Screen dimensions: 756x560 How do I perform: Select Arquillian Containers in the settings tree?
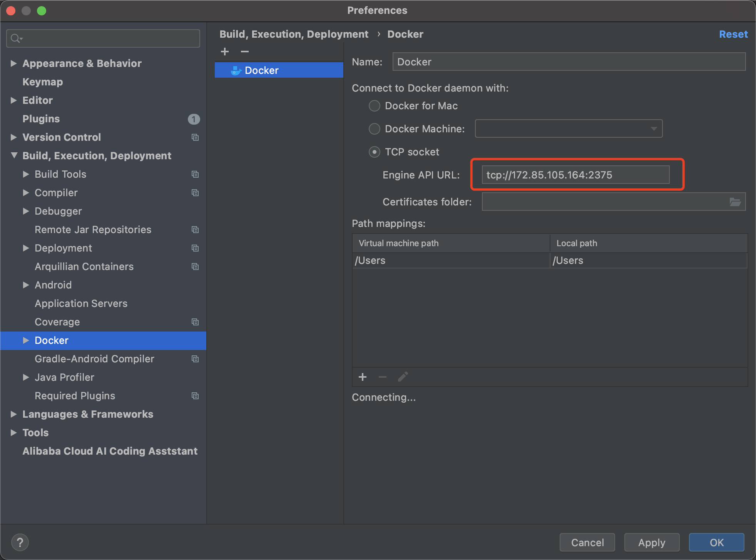click(x=84, y=267)
